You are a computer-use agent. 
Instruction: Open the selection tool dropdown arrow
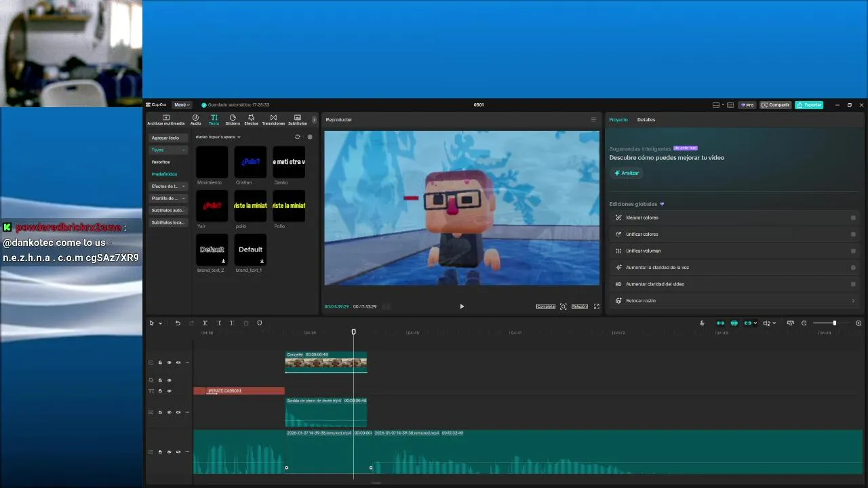coord(160,323)
